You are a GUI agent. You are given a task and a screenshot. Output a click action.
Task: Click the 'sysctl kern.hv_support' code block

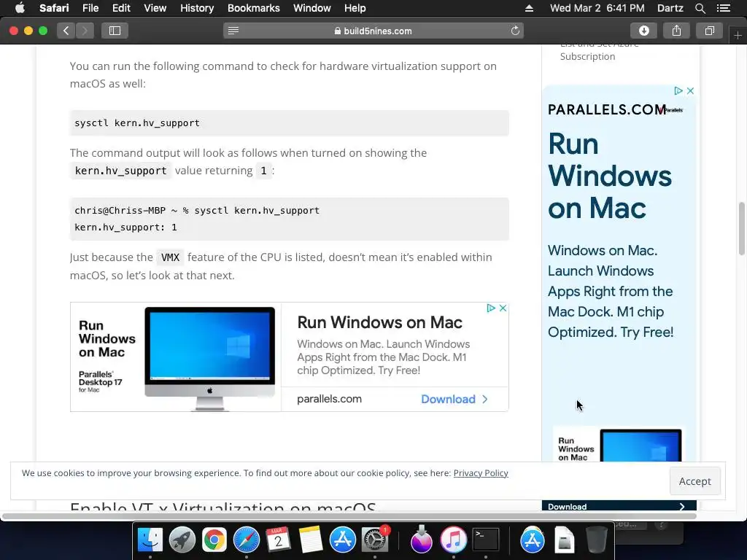coord(289,122)
